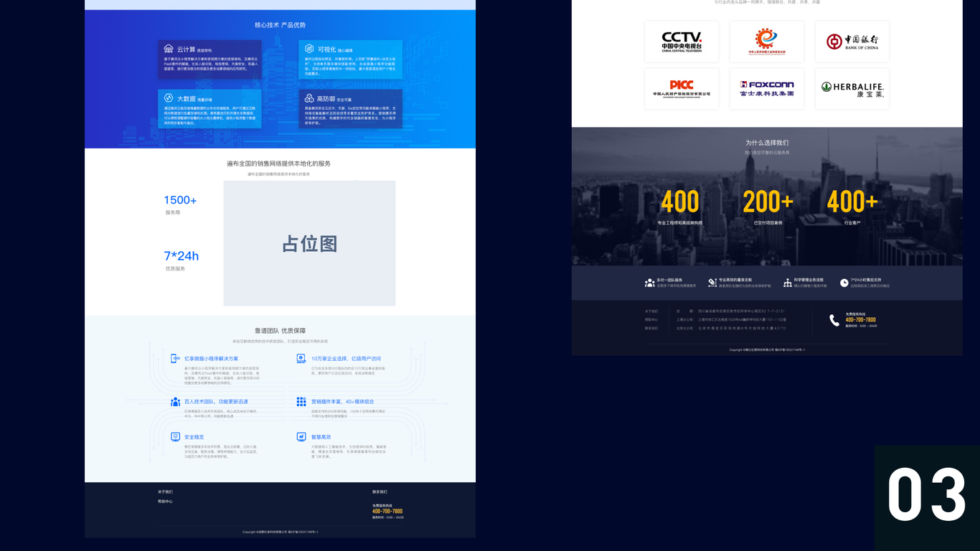Open the CCTV partner logo card
Image resolution: width=980 pixels, height=551 pixels.
pos(682,42)
